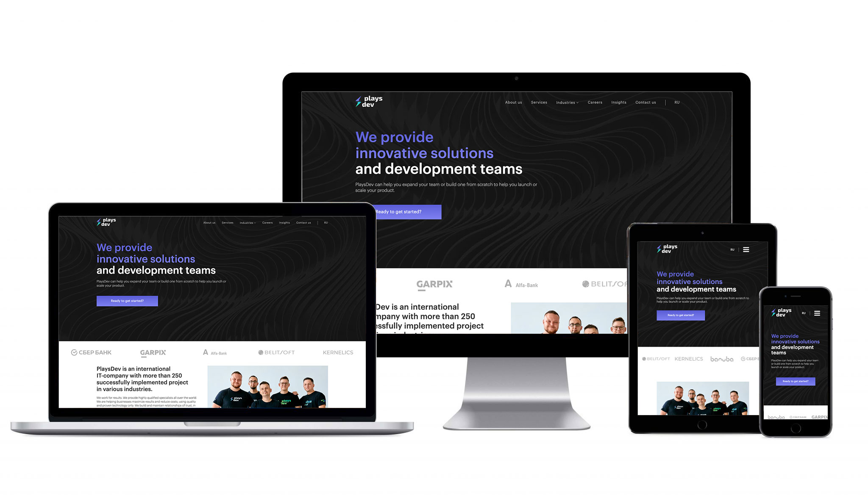Image resolution: width=868 pixels, height=504 pixels.
Task: Toggle RU language on tablet view
Action: (732, 249)
